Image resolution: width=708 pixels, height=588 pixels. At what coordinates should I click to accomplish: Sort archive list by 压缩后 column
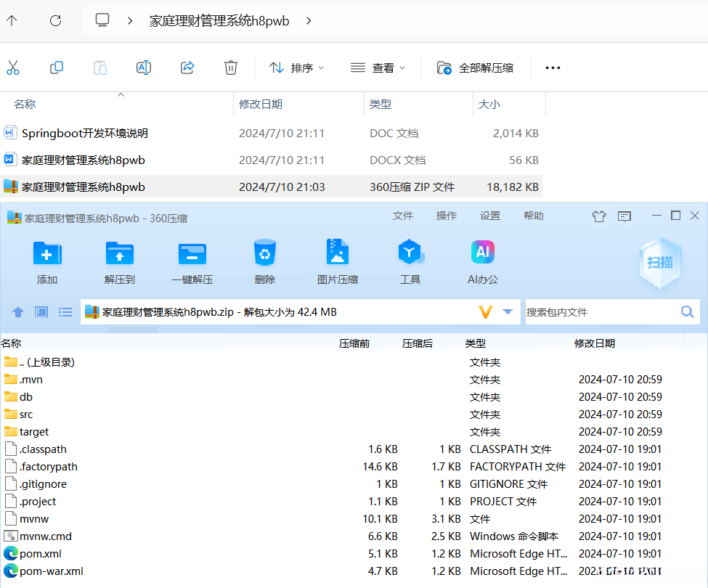coord(418,343)
